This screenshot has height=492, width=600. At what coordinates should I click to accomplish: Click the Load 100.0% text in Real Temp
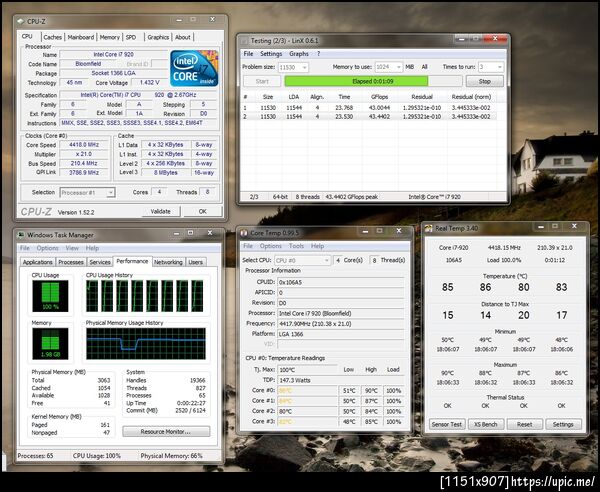pyautogui.click(x=504, y=260)
